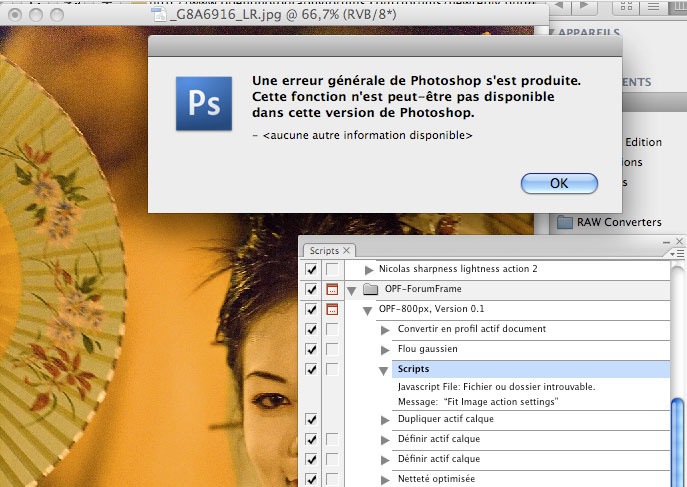Toggle the dialog icon for OPF-ForumFrame set
The height and width of the screenshot is (487, 687).
coord(333,290)
